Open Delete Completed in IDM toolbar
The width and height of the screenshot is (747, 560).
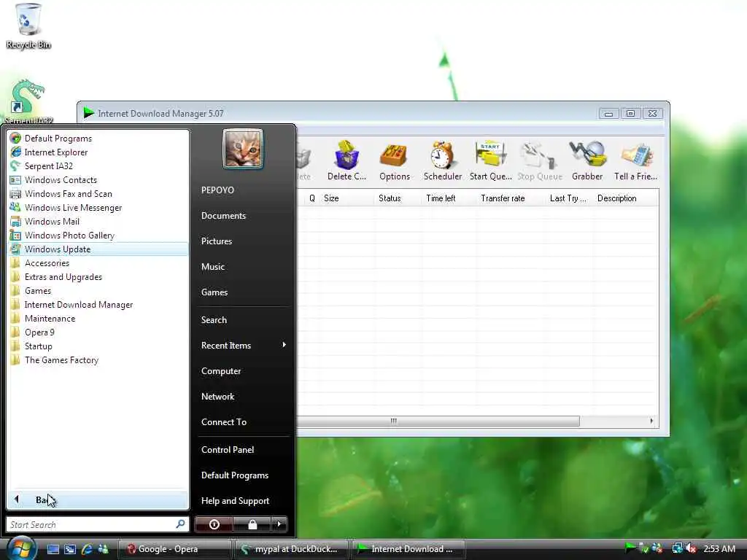coord(347,160)
